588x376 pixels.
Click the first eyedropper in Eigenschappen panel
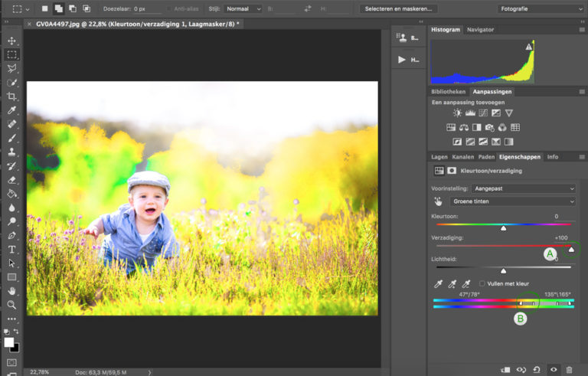point(438,283)
